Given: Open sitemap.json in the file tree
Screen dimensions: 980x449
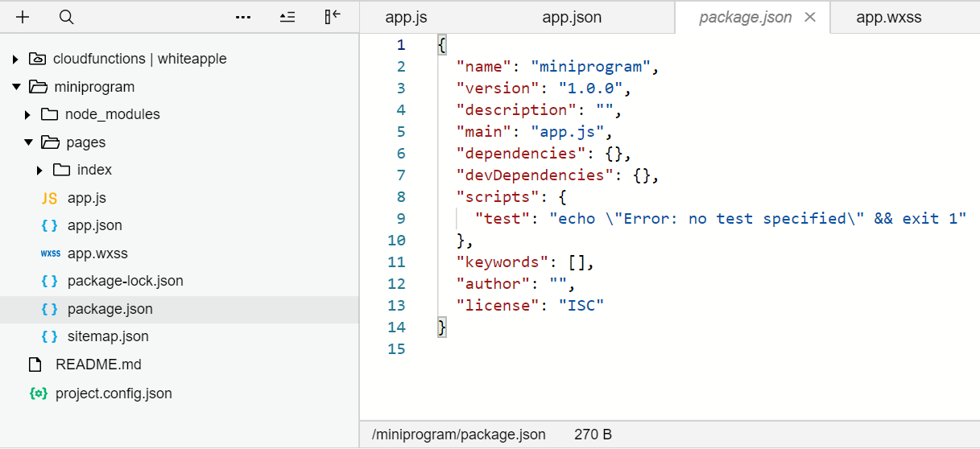Looking at the screenshot, I should tap(108, 336).
